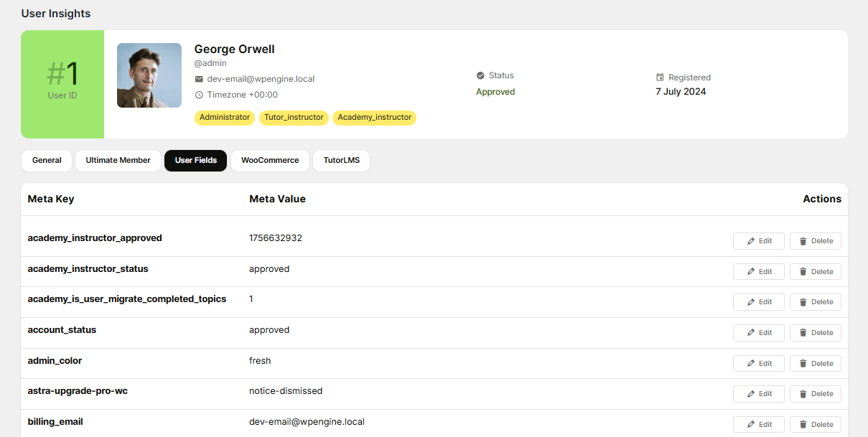Go to the TutorLMS tab
868x437 pixels.
[x=341, y=161]
